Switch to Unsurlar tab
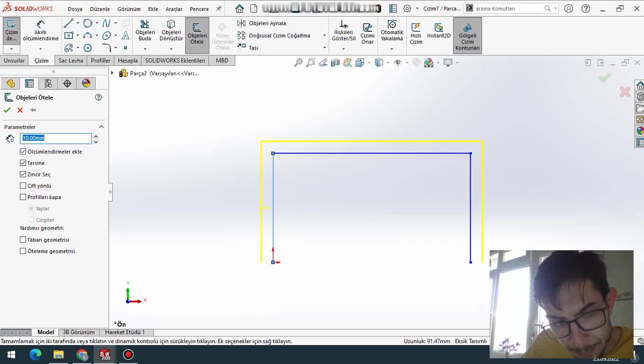Screen dimensions: 644x364 [x=14, y=61]
